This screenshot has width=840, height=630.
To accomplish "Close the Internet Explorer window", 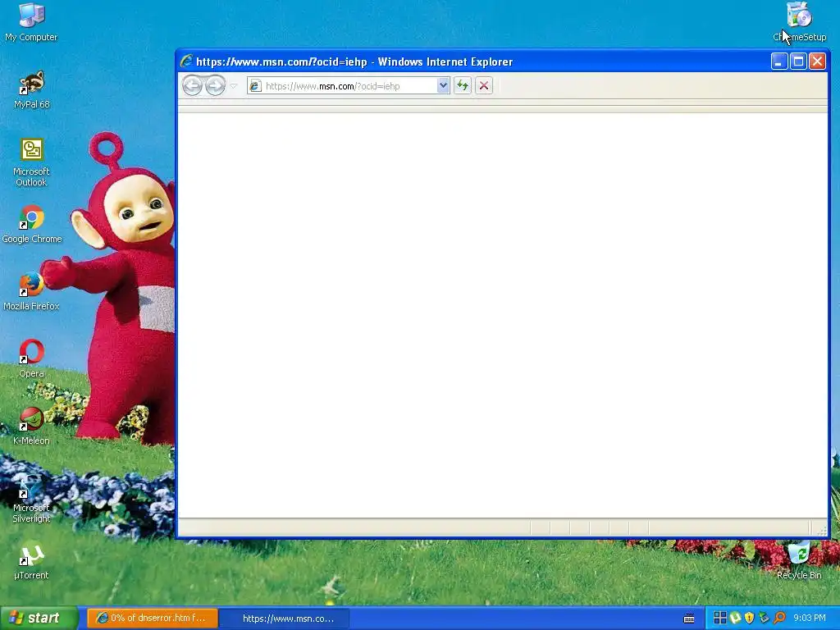I will tap(817, 61).
